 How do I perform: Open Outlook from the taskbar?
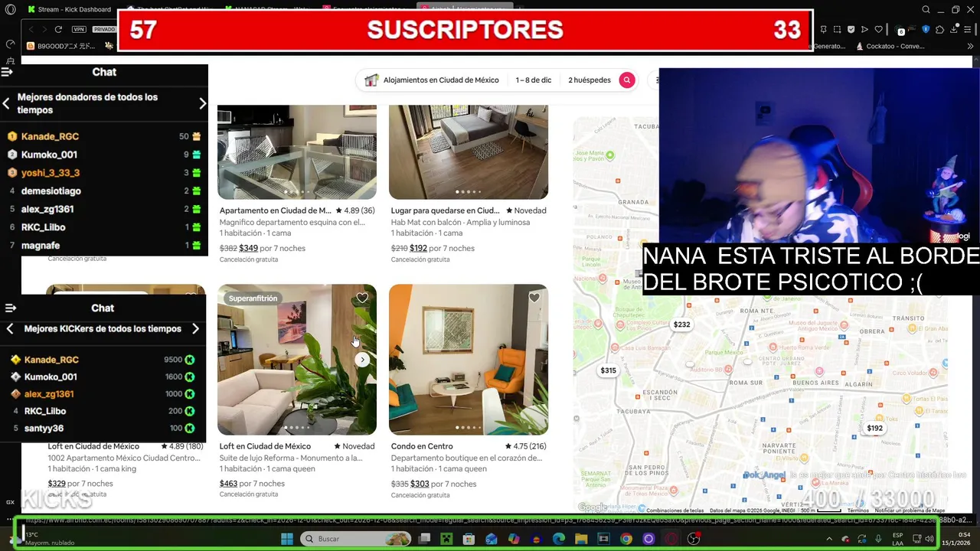[491, 539]
